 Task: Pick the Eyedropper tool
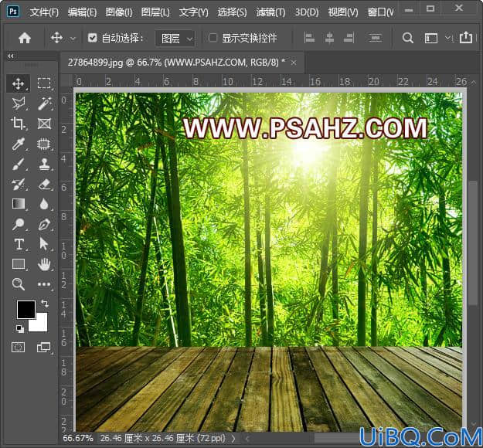[19, 144]
